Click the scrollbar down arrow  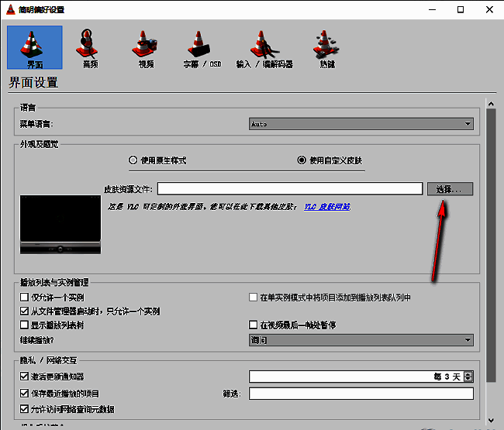(491, 421)
